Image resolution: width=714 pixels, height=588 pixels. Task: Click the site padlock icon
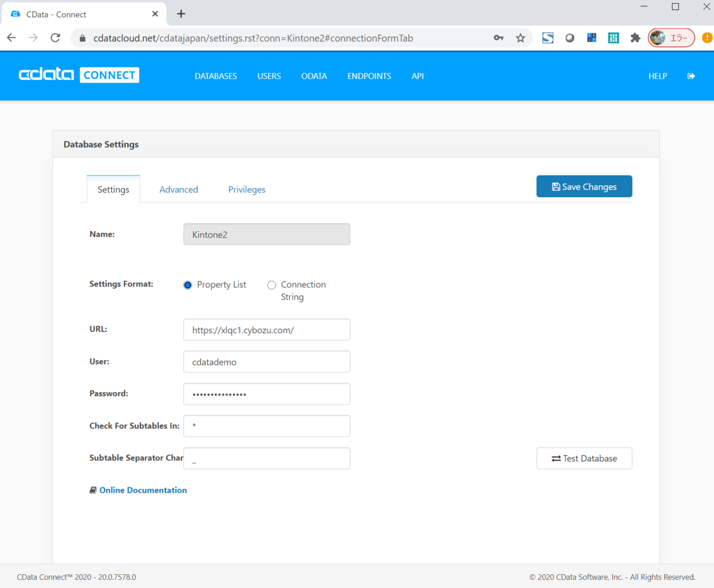[x=82, y=38]
